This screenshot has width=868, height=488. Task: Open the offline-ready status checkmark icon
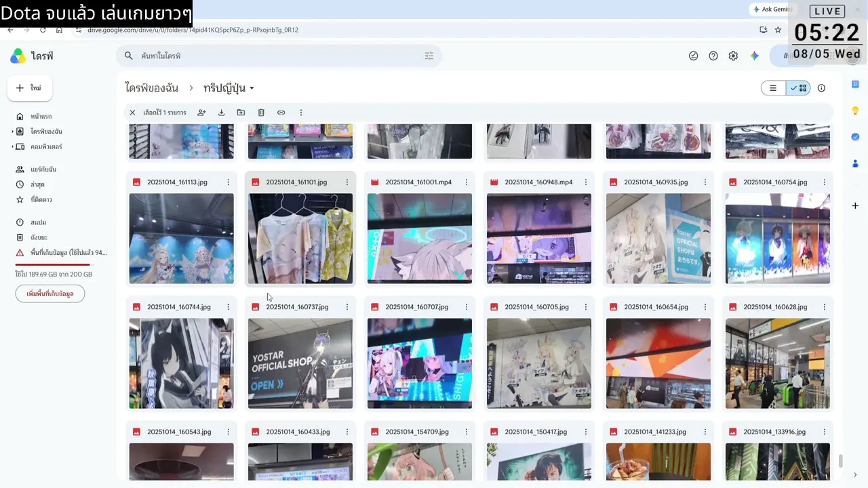[x=693, y=56]
